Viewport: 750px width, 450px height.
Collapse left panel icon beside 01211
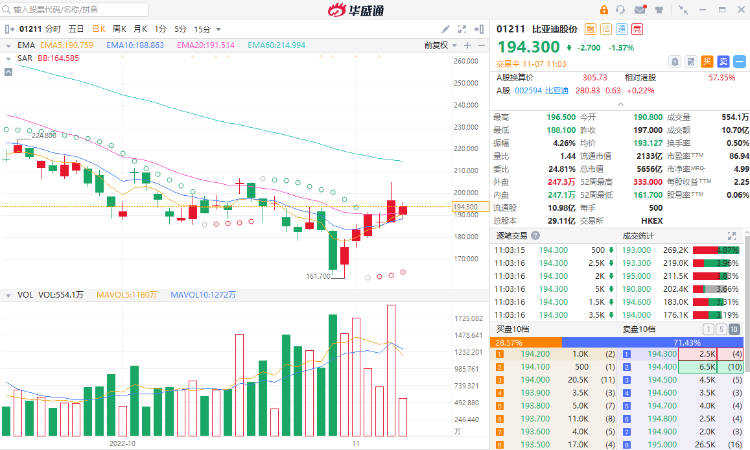pyautogui.click(x=9, y=29)
